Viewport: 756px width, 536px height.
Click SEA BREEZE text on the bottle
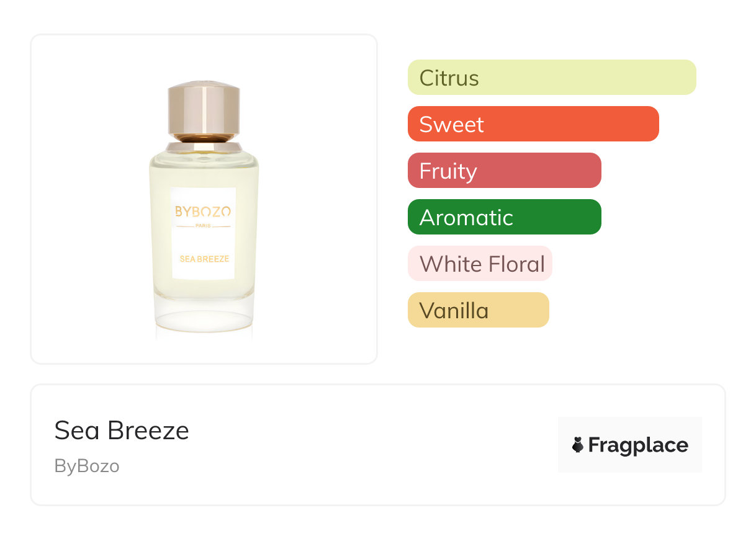(204, 259)
